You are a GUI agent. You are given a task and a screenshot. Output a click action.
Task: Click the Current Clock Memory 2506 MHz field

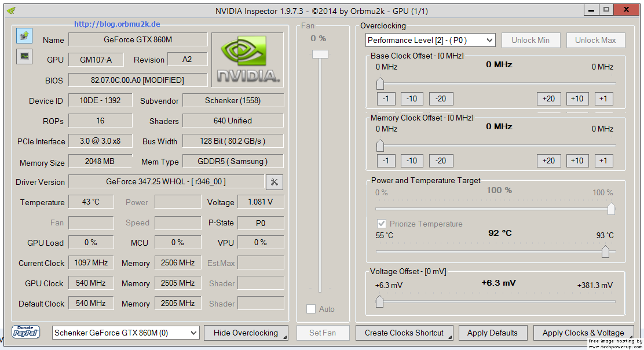178,262
